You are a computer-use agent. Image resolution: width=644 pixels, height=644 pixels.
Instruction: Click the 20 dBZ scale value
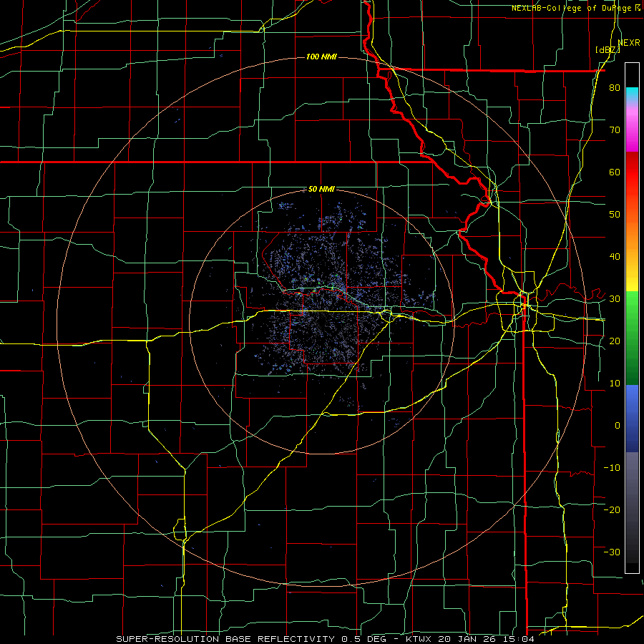(x=615, y=341)
